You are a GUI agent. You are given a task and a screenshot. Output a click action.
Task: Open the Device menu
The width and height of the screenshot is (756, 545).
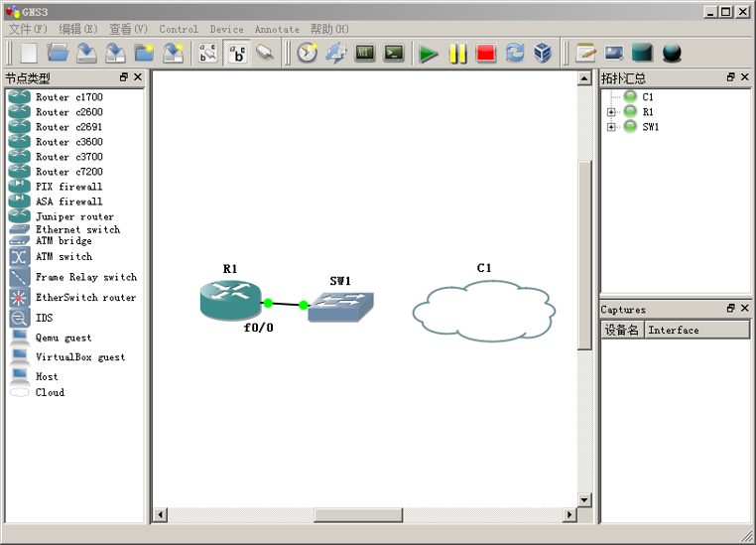tap(226, 29)
